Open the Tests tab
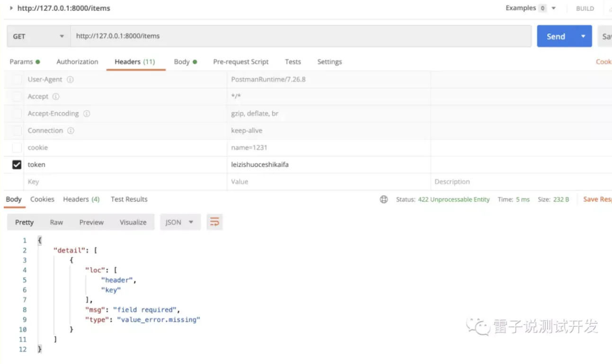 293,62
